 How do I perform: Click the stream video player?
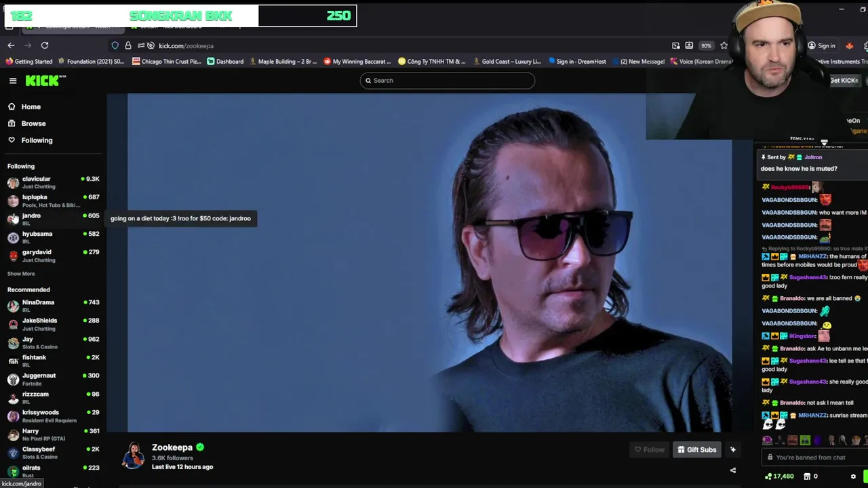[x=429, y=262]
